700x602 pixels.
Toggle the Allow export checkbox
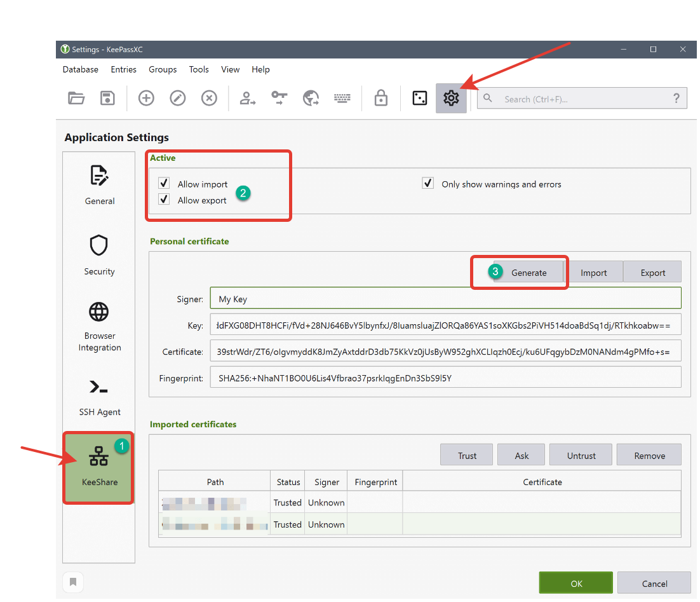(164, 200)
